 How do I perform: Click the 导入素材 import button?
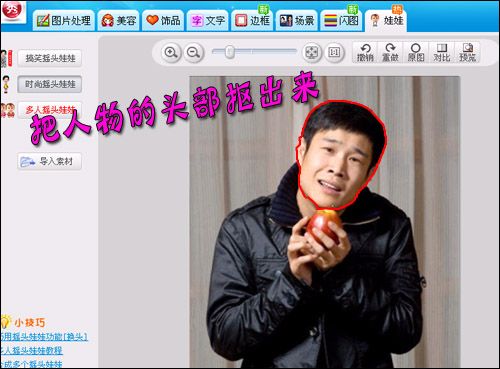(x=50, y=162)
